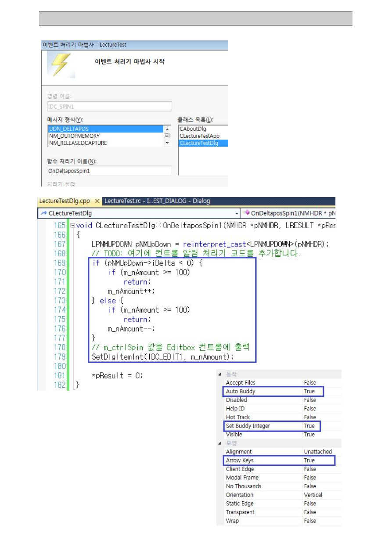392x554 pixels.
Task: Switch to the LectureTest.rc dialog tab
Action: click(x=157, y=201)
